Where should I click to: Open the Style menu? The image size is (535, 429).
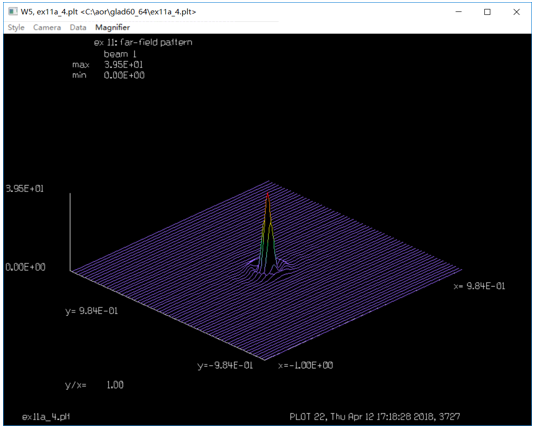[16, 28]
